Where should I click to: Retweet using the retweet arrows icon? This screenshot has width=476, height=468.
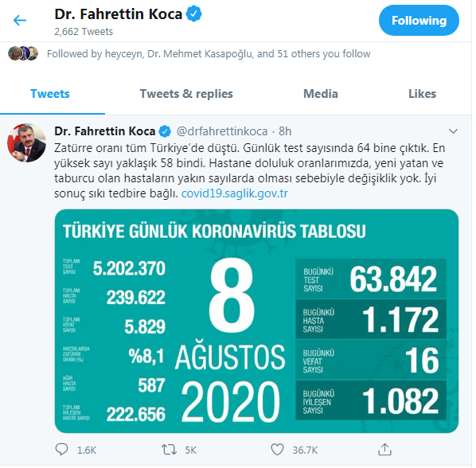point(169,450)
